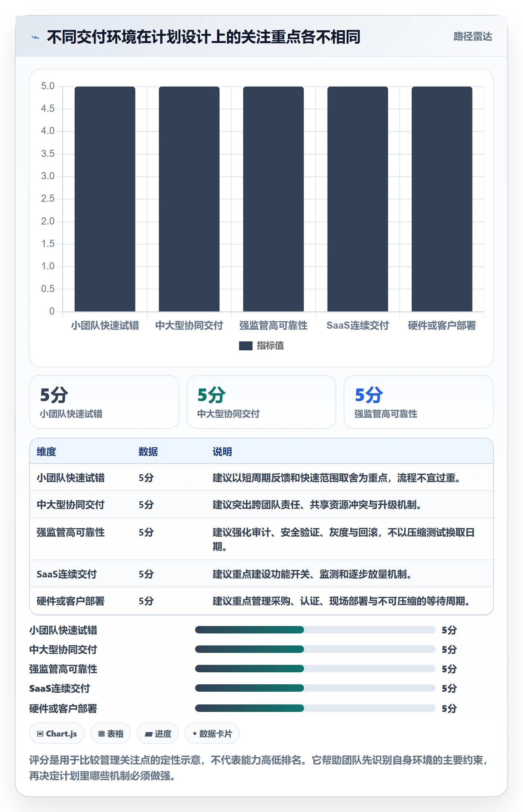Click the Chart.js chip

[x=57, y=734]
